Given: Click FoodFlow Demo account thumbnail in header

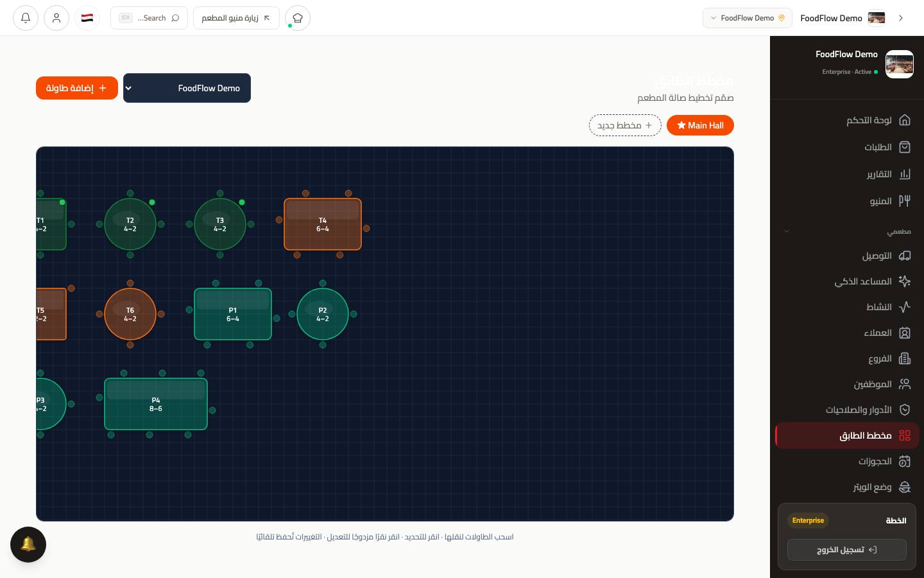Looking at the screenshot, I should pyautogui.click(x=877, y=18).
